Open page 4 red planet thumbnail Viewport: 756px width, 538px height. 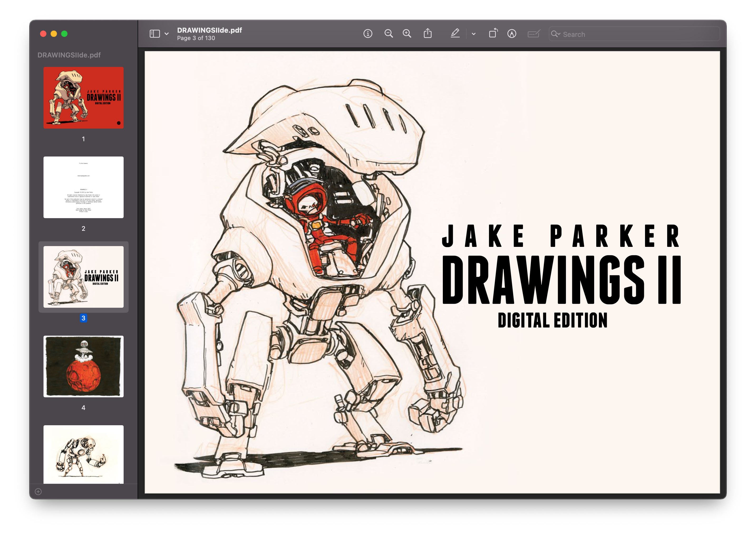84,366
